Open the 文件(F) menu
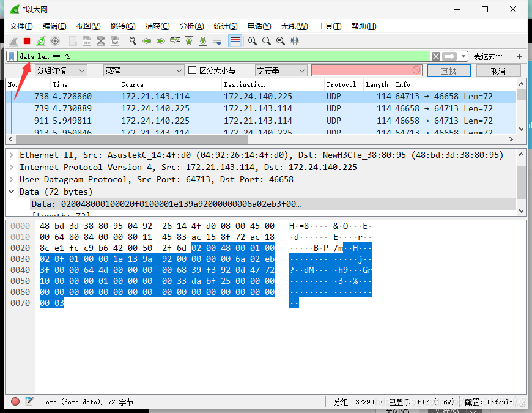The height and width of the screenshot is (413, 532). (21, 26)
